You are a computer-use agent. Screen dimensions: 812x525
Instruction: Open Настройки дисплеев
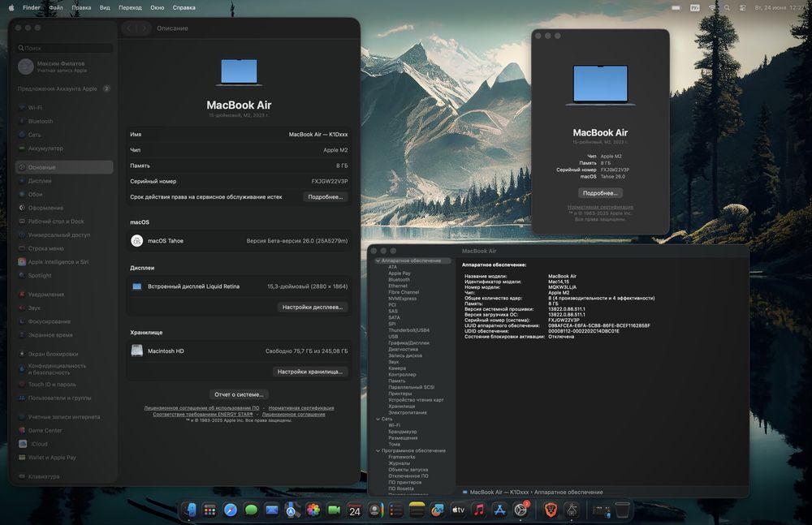tap(313, 307)
